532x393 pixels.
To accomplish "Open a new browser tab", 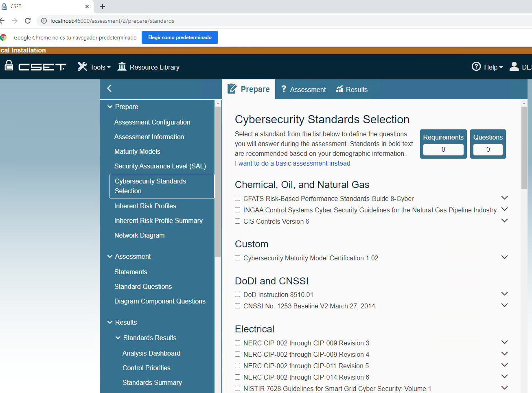I will click(x=103, y=7).
